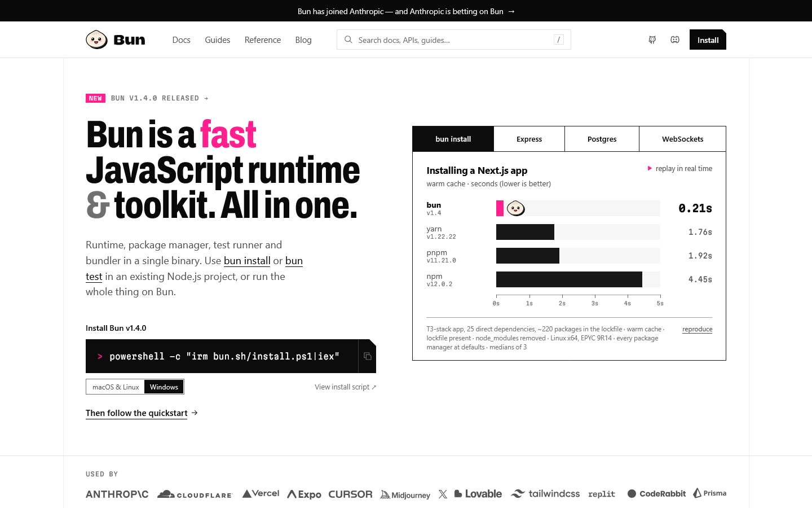Screen dimensions: 812x508
Task: Open the Discord icon in the header
Action: pyautogui.click(x=675, y=40)
